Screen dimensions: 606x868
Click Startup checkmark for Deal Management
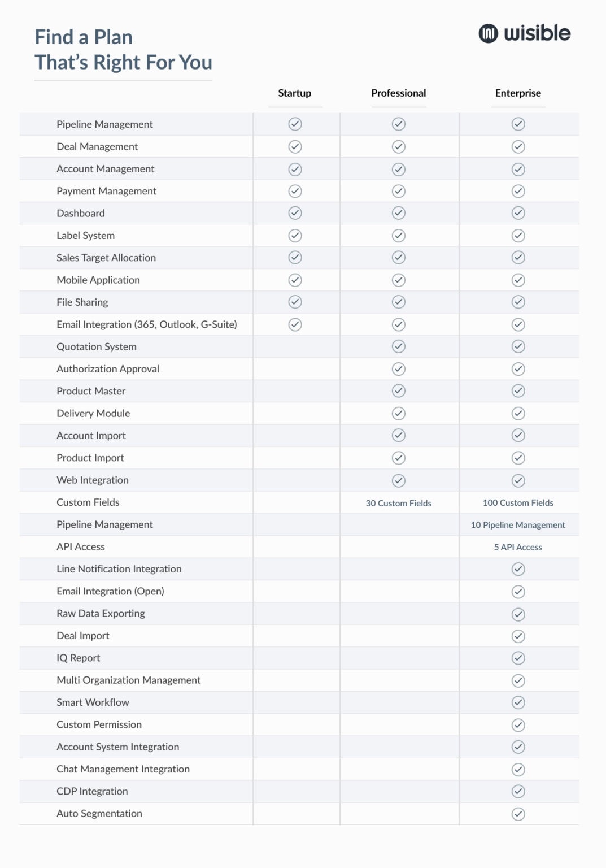pos(295,147)
